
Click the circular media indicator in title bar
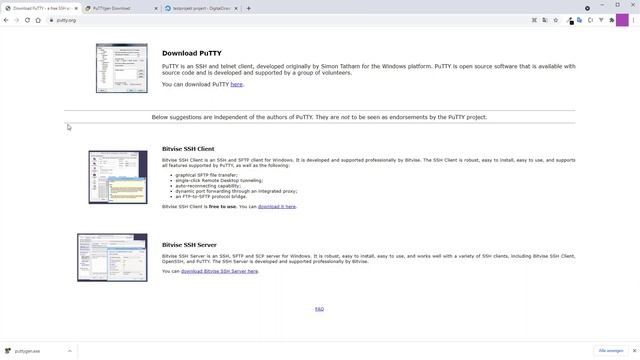coord(587,8)
